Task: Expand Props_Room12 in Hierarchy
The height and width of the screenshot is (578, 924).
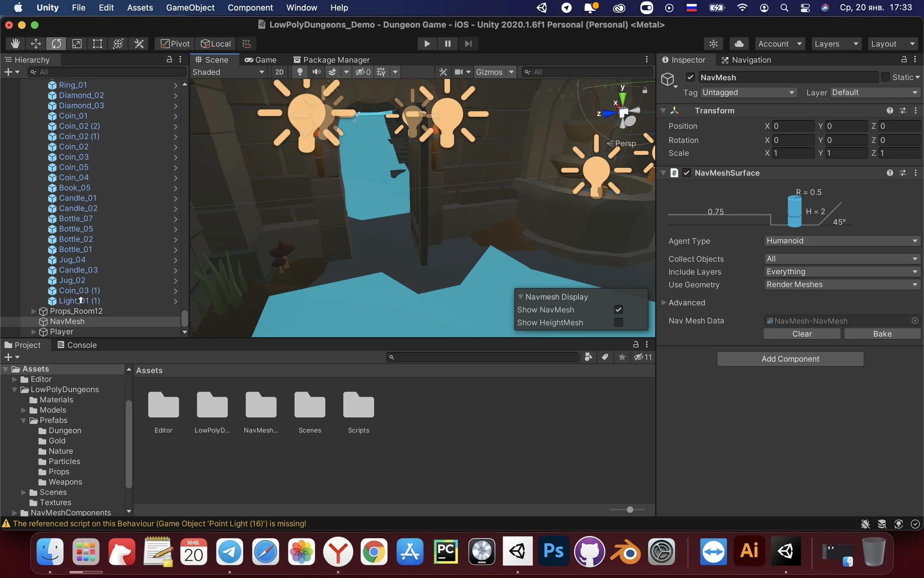Action: pyautogui.click(x=34, y=311)
